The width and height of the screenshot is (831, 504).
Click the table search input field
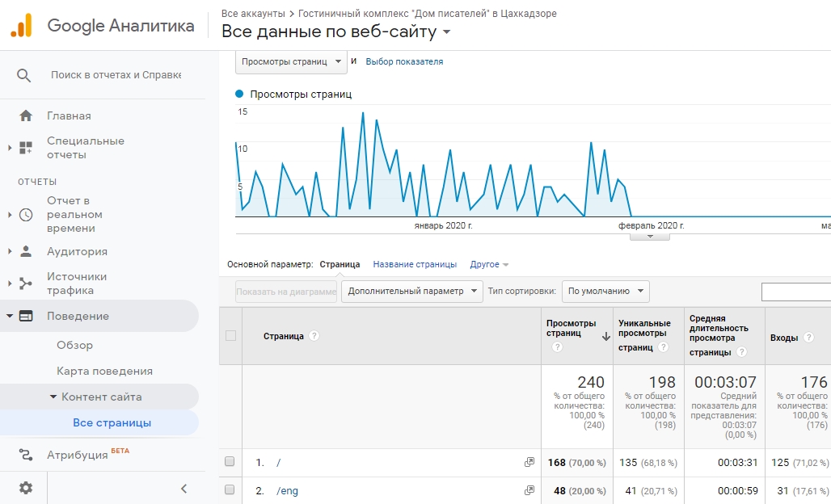coord(795,292)
